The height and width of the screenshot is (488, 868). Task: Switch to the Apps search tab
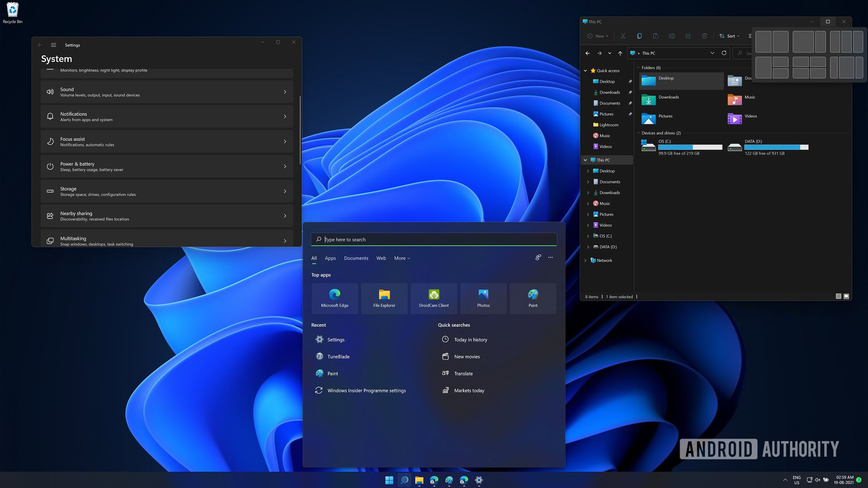[330, 258]
